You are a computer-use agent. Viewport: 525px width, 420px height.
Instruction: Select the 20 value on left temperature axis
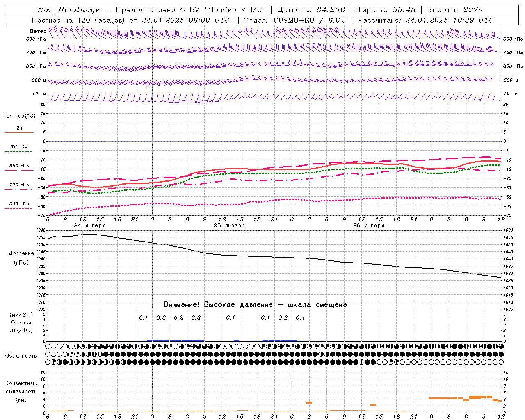[43, 104]
